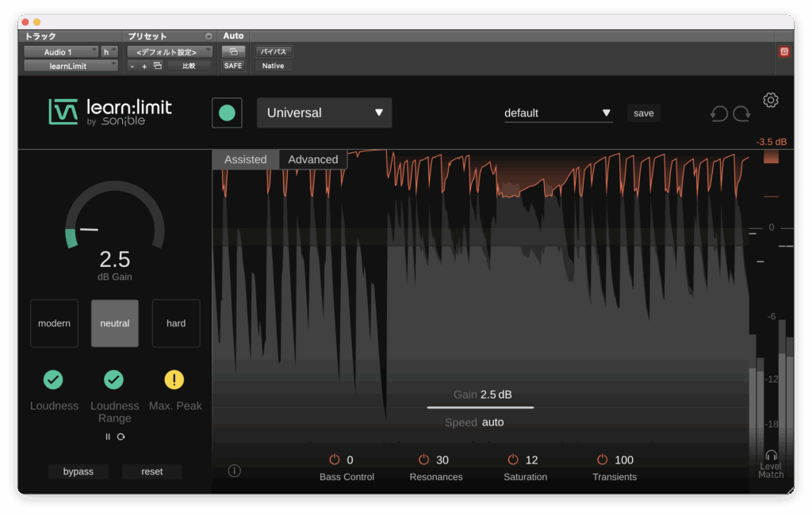Click the learn:limit sonible logo

point(110,112)
